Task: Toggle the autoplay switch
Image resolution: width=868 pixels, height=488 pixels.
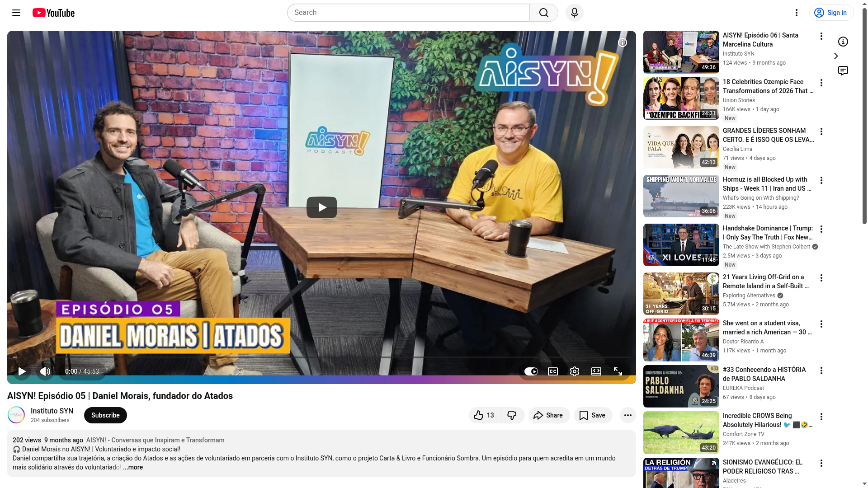Action: 531,371
